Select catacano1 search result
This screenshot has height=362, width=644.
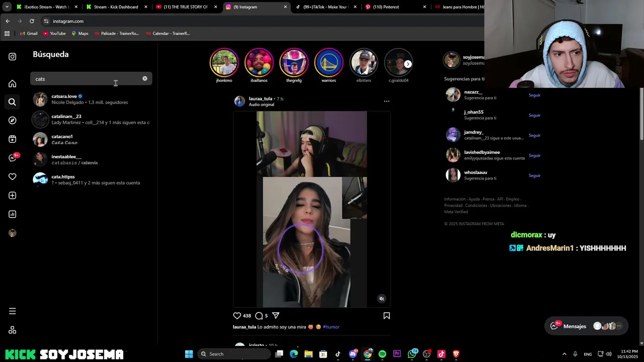click(91, 139)
